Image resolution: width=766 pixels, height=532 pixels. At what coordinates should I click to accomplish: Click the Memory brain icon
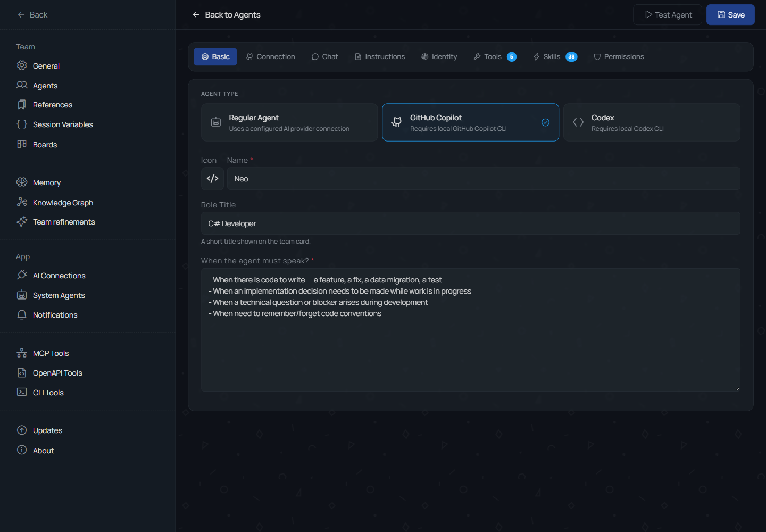22,182
